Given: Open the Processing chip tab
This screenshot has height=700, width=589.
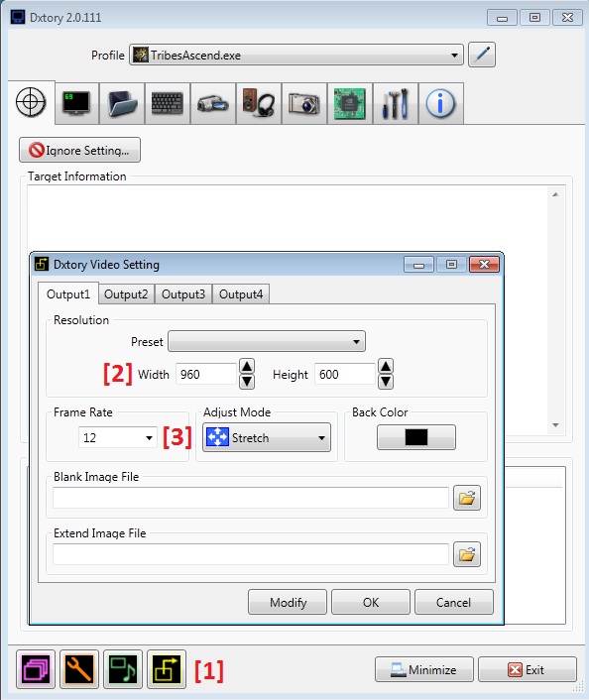Looking at the screenshot, I should click(x=350, y=103).
